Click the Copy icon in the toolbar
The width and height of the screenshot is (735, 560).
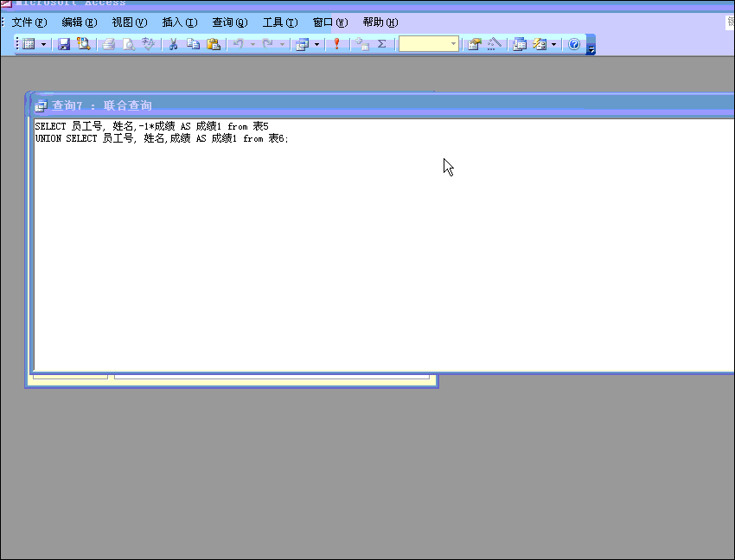(x=193, y=44)
